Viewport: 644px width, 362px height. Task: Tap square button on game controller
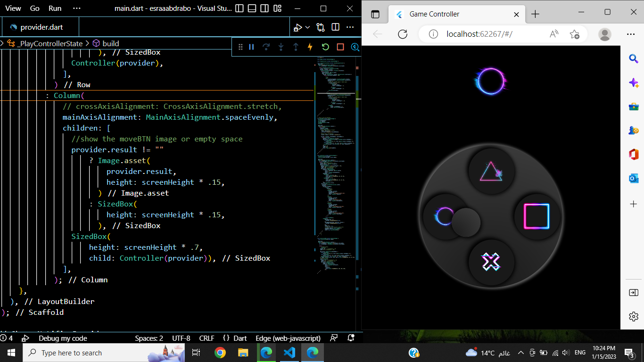click(537, 216)
